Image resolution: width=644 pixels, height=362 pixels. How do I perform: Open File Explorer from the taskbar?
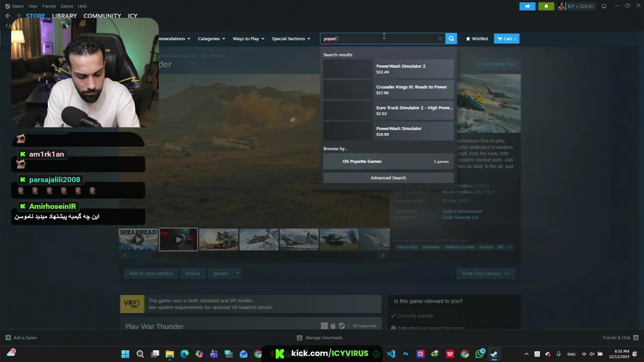pyautogui.click(x=170, y=354)
